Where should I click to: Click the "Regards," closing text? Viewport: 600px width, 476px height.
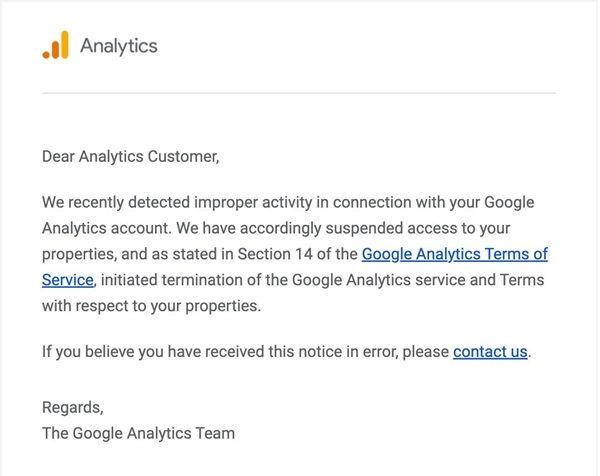click(72, 407)
